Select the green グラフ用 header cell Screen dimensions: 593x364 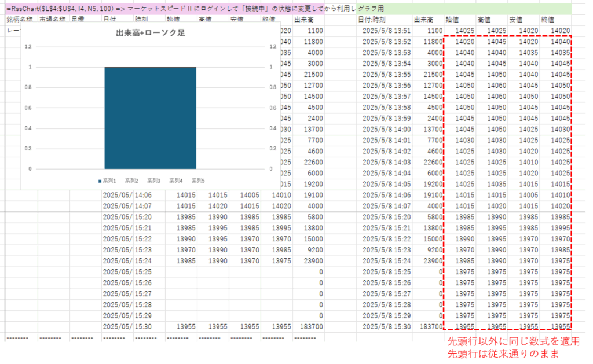pyautogui.click(x=464, y=8)
